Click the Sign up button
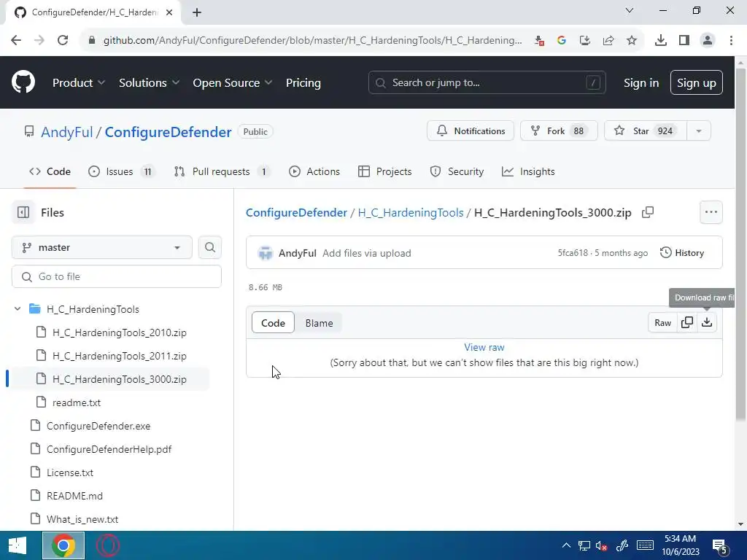This screenshot has width=747, height=560. (697, 83)
